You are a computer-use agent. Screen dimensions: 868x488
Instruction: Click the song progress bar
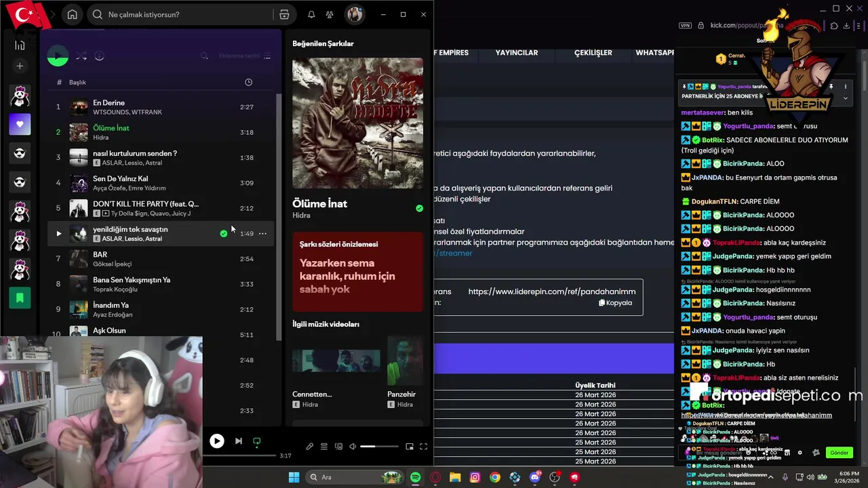239,455
